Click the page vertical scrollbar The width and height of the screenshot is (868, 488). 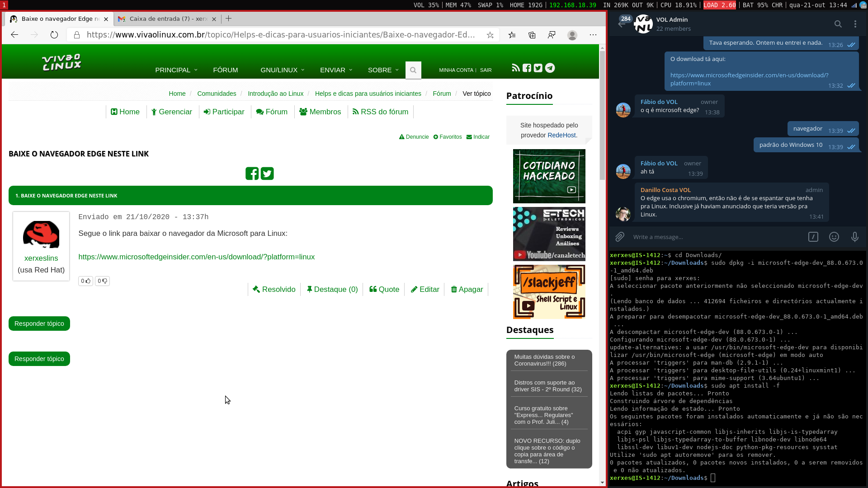[x=602, y=115]
